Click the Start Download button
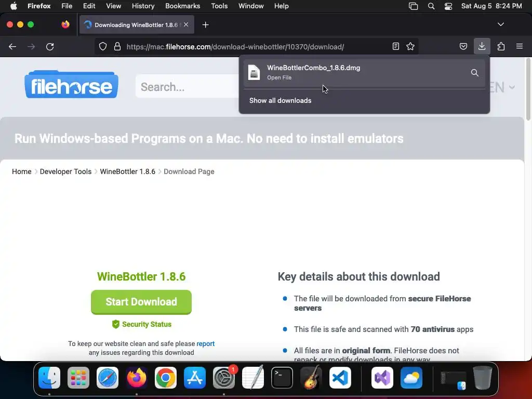 (x=141, y=302)
